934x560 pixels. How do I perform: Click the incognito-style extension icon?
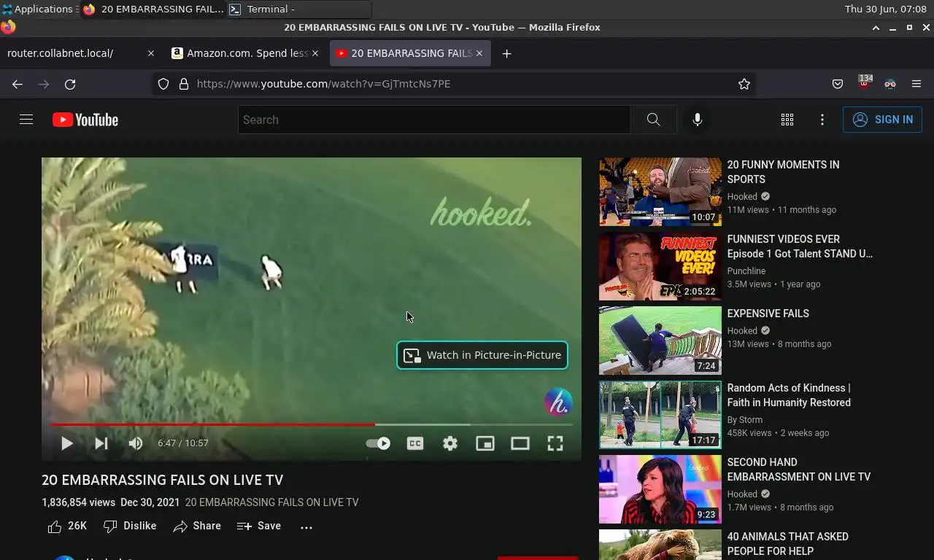(x=889, y=84)
